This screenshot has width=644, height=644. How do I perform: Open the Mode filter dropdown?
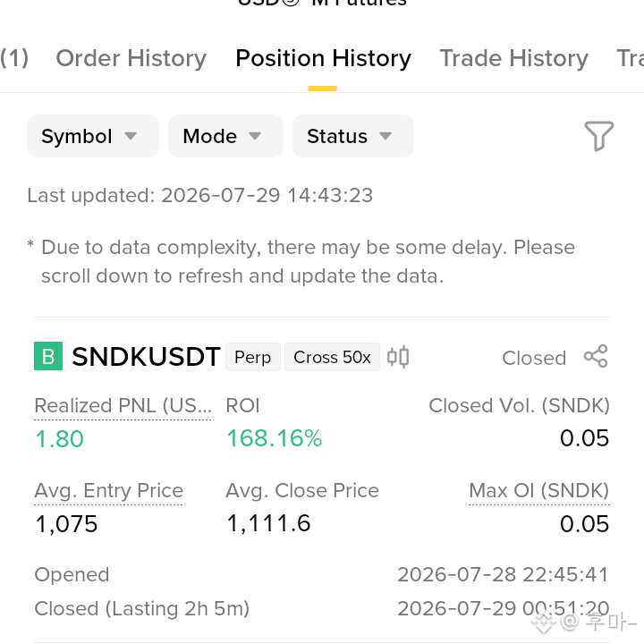pos(225,136)
